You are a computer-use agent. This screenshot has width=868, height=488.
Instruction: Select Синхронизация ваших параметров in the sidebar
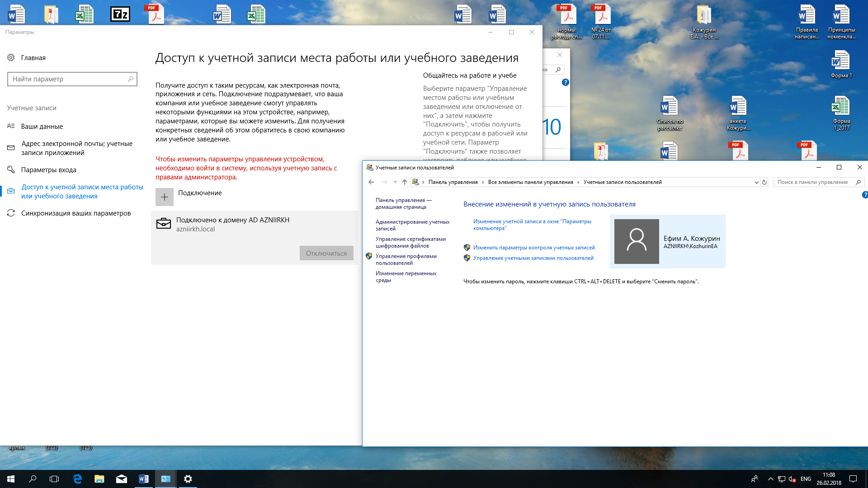[75, 213]
